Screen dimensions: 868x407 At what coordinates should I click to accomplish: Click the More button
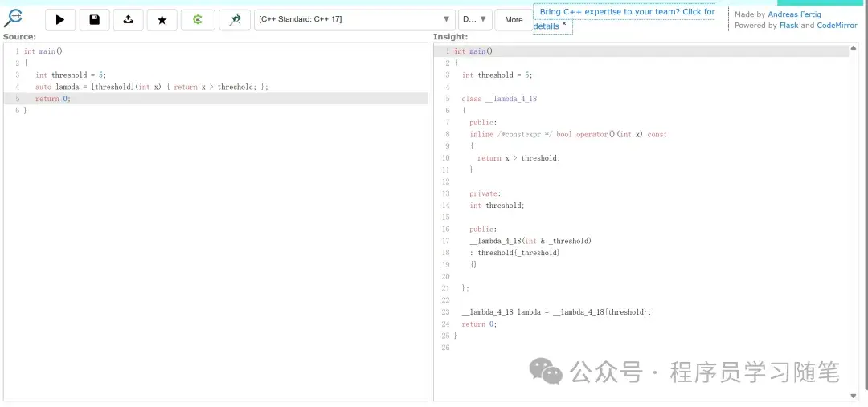[x=514, y=20]
